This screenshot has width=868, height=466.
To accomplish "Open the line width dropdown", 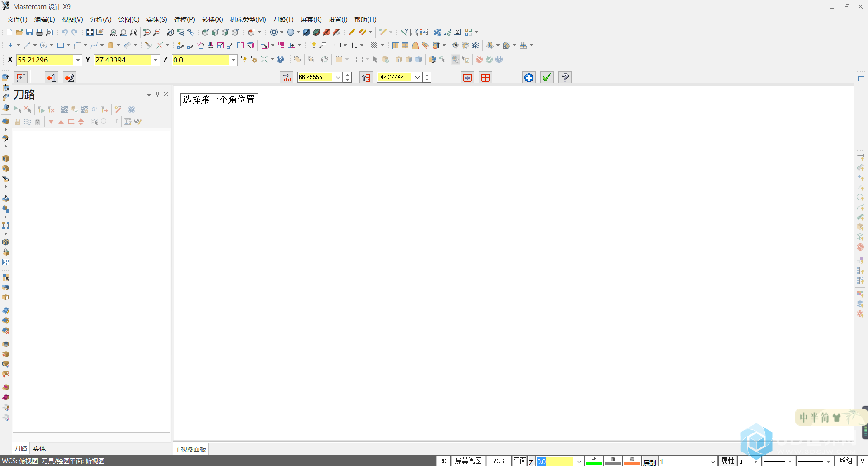I will click(x=828, y=461).
